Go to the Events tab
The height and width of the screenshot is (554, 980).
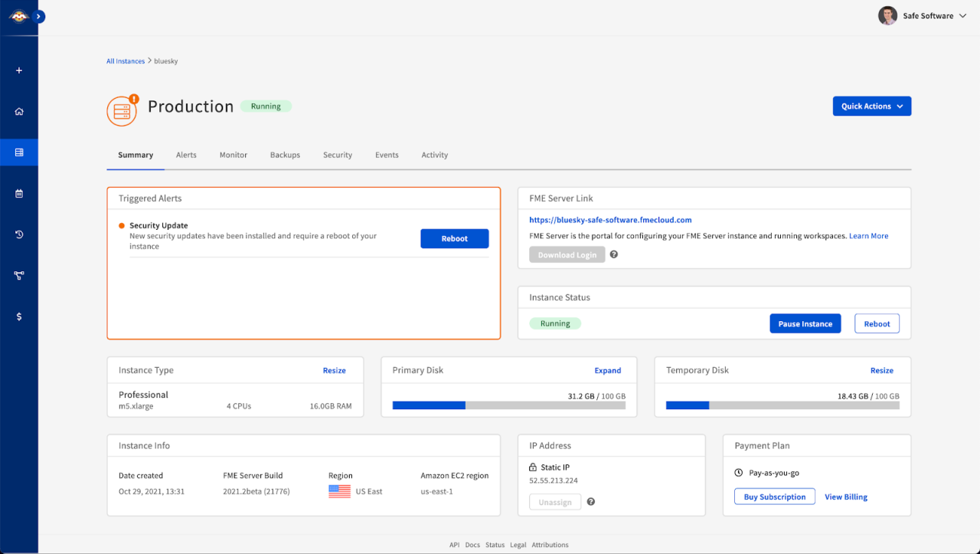tap(387, 155)
